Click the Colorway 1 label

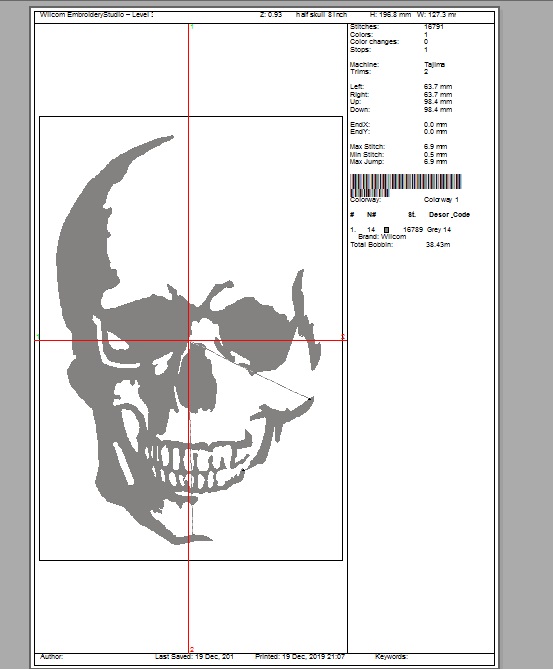(441, 200)
